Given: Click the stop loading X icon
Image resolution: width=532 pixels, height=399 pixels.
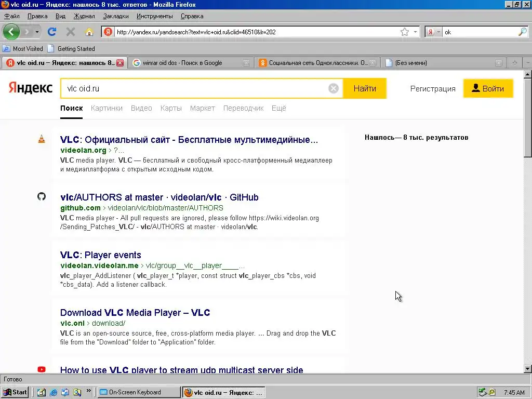Looking at the screenshot, I should click(71, 32).
